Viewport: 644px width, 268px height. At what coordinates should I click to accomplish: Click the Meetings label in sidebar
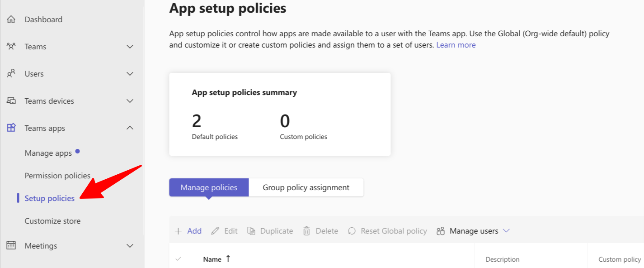(41, 246)
